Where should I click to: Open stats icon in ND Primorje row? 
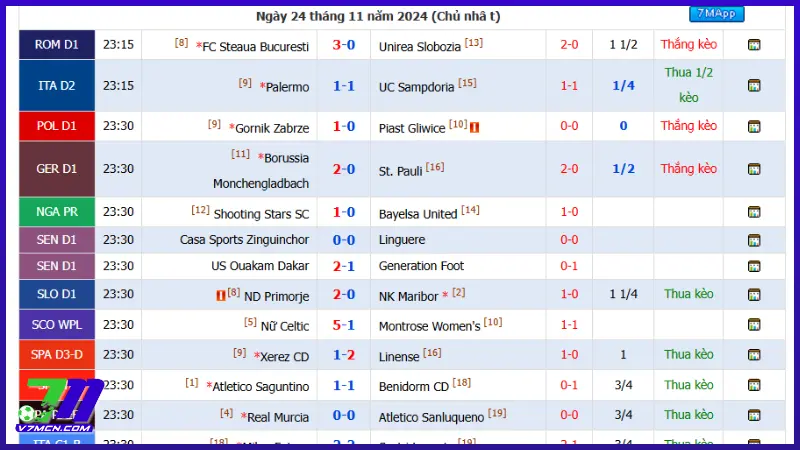754,295
